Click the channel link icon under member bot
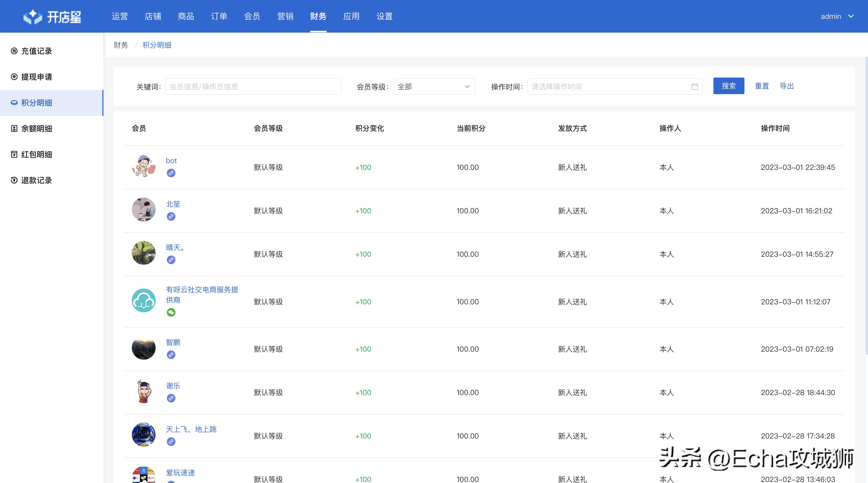868x483 pixels. [172, 173]
